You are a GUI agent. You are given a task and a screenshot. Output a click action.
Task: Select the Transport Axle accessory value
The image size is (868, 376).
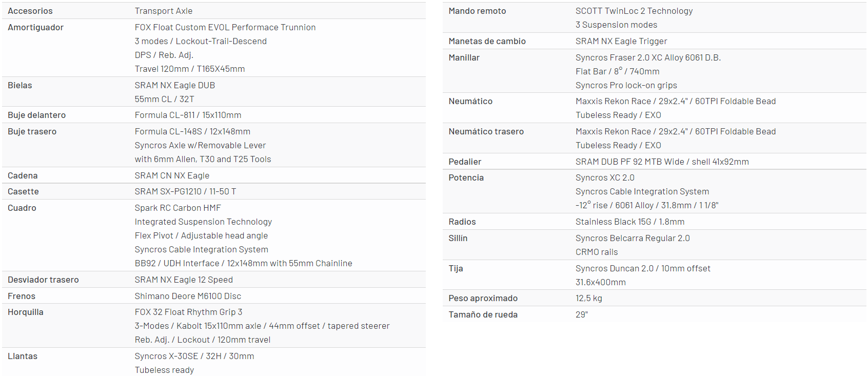pyautogui.click(x=163, y=11)
